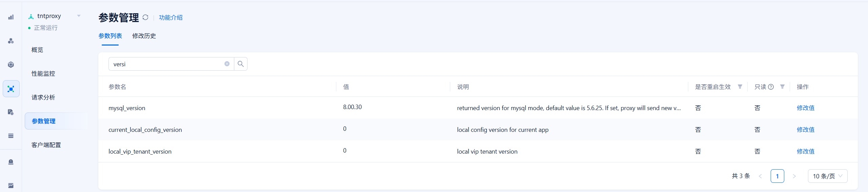This screenshot has height=192, width=868.
Task: Open the filter icon for 是否重启生效 column
Action: coord(740,87)
